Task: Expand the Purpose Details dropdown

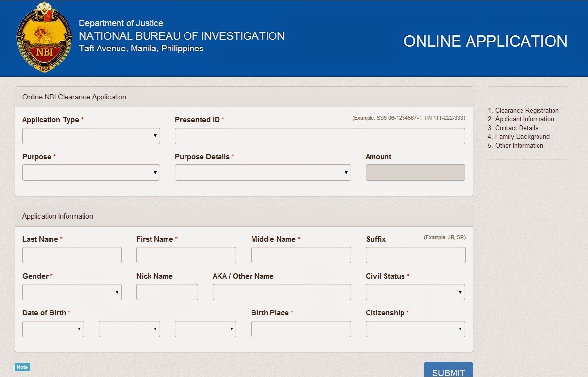Action: tap(262, 173)
